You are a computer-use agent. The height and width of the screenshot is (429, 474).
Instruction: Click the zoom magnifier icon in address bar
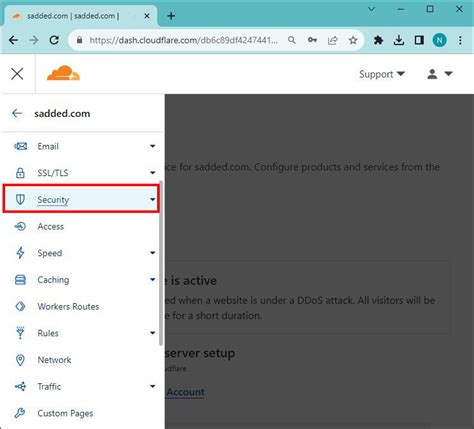pyautogui.click(x=292, y=40)
